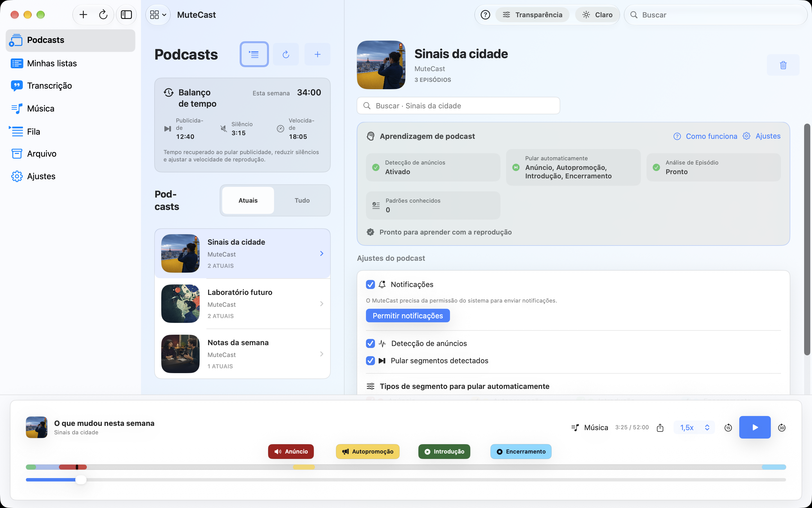This screenshot has height=508, width=812.
Task: Delete the podcast using the trash icon
Action: tap(783, 65)
